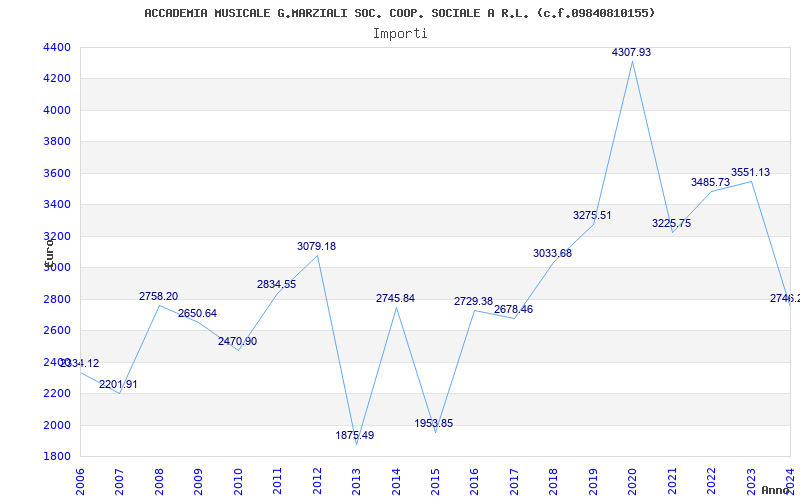800x500 pixels.
Task: Click the Importi subtitle
Action: (400, 34)
